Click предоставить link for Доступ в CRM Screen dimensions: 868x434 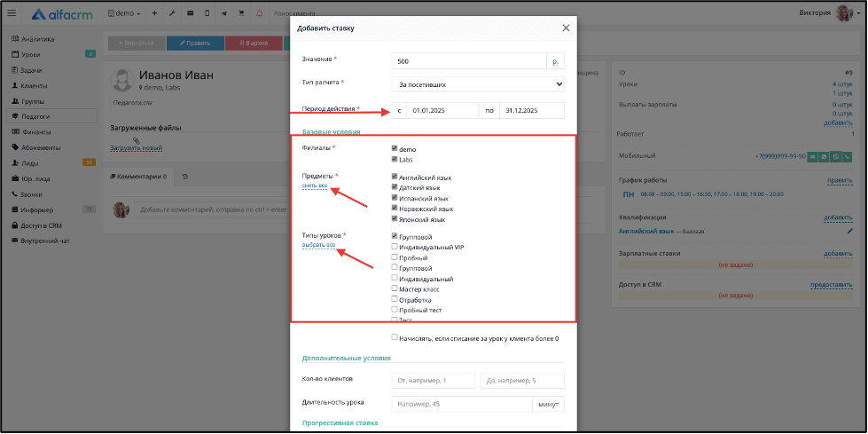click(x=832, y=284)
